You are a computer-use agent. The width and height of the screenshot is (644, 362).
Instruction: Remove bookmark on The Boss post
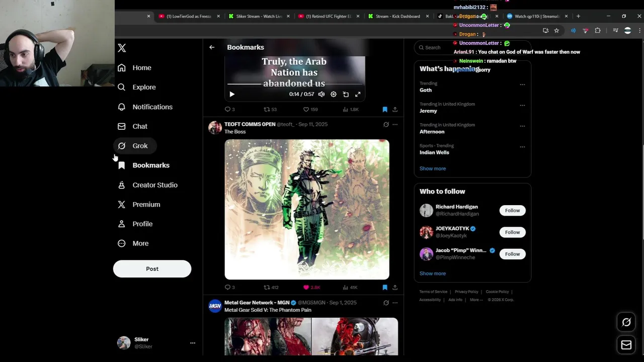pos(385,288)
